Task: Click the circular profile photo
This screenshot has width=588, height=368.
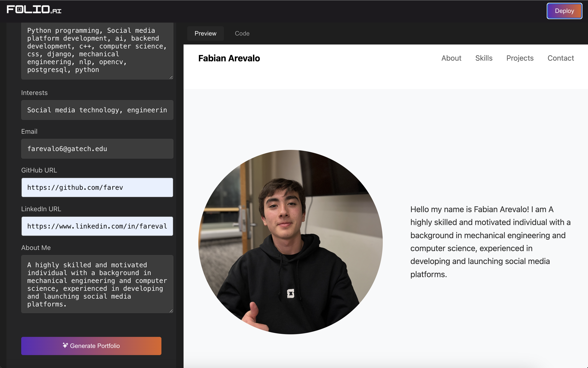Action: (x=290, y=242)
